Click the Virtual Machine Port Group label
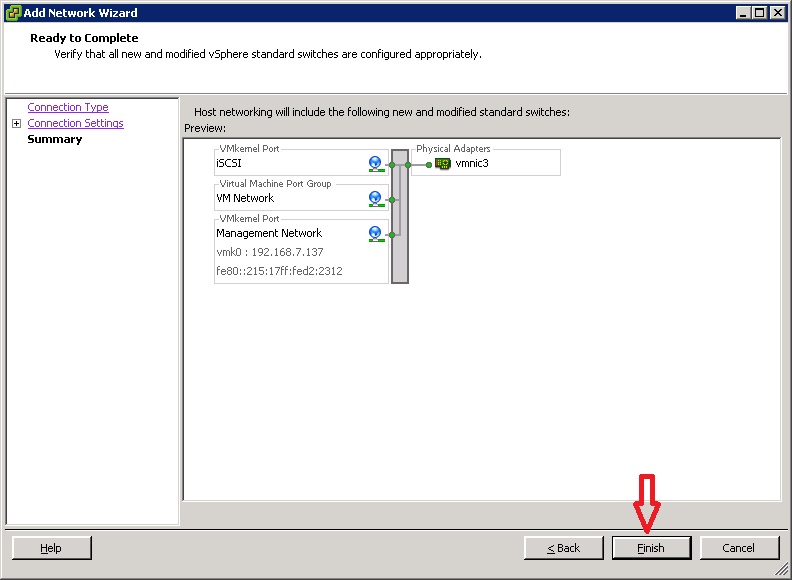 pos(275,183)
